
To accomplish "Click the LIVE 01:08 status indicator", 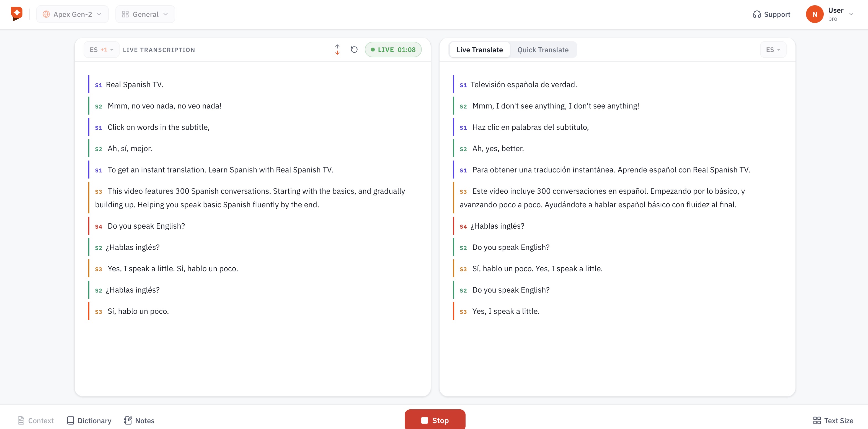I will point(393,50).
